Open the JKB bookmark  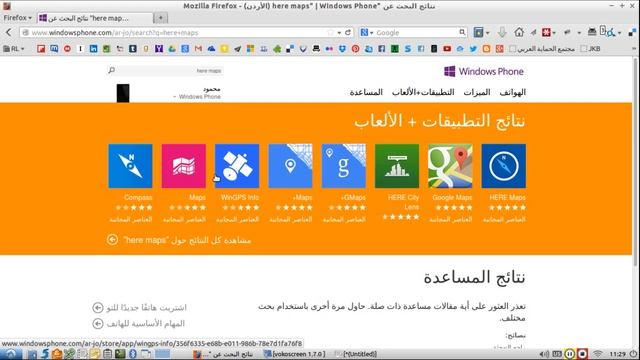[x=591, y=49]
